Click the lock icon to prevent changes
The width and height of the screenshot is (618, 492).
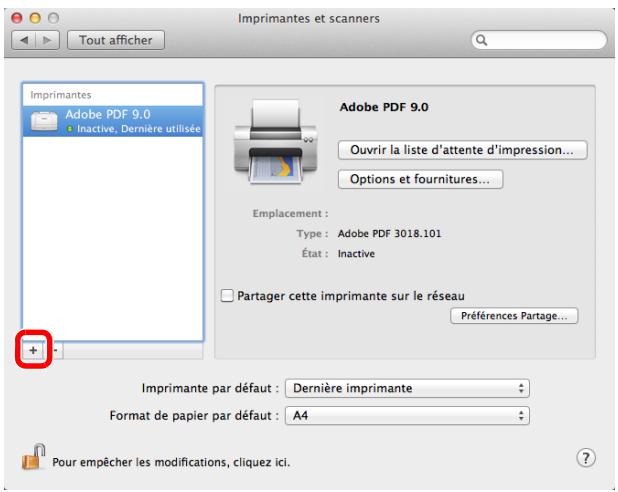point(34,457)
